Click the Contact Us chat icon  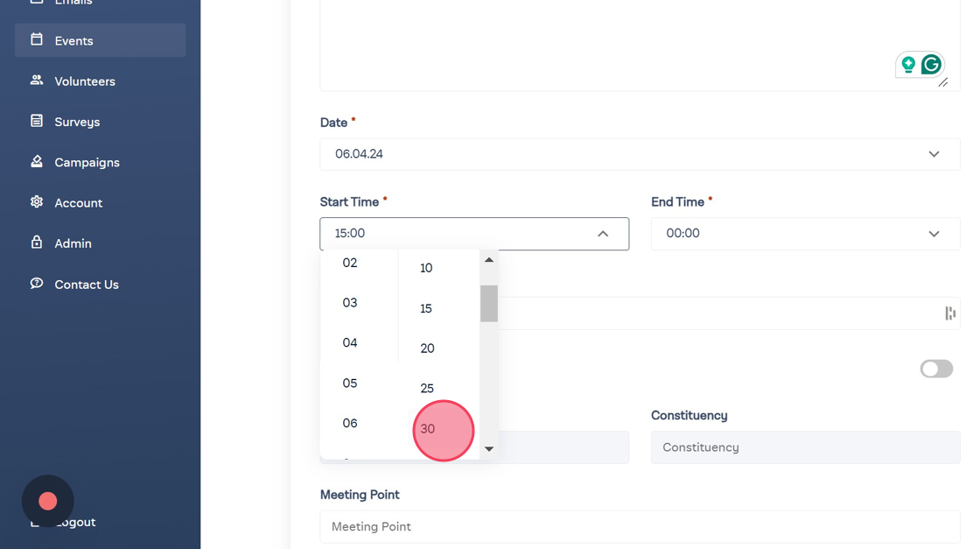(x=37, y=284)
